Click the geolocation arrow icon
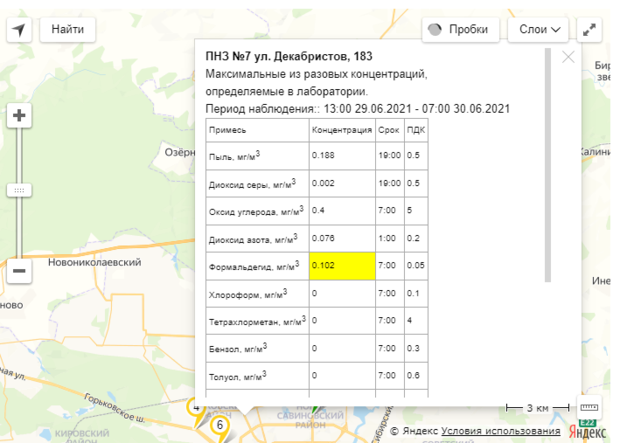The image size is (620, 443). click(x=19, y=29)
